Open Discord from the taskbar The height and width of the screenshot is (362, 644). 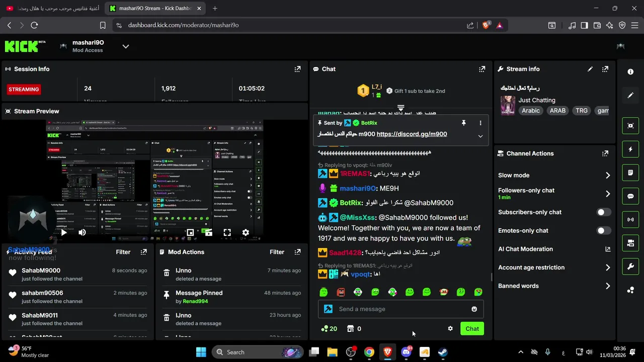click(406, 352)
